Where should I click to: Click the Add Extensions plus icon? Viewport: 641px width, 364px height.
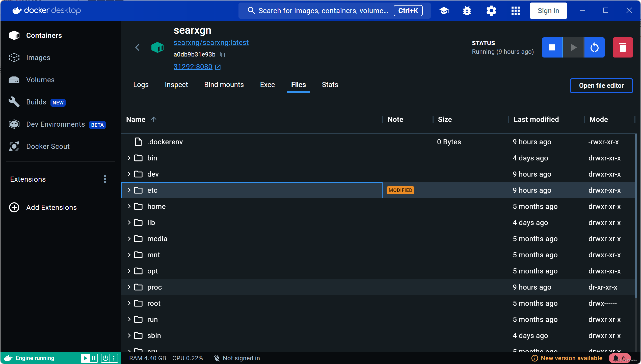point(14,207)
